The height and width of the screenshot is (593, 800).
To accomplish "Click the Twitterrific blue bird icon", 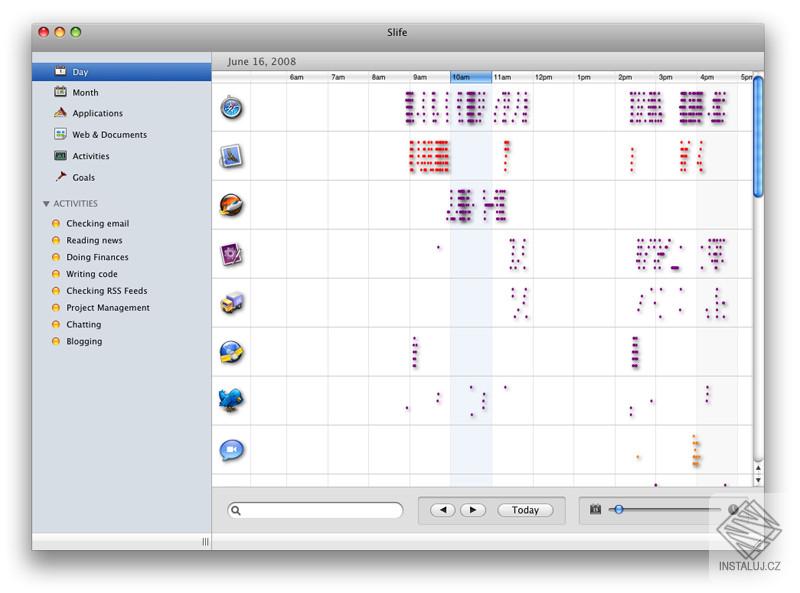I will pos(231,400).
